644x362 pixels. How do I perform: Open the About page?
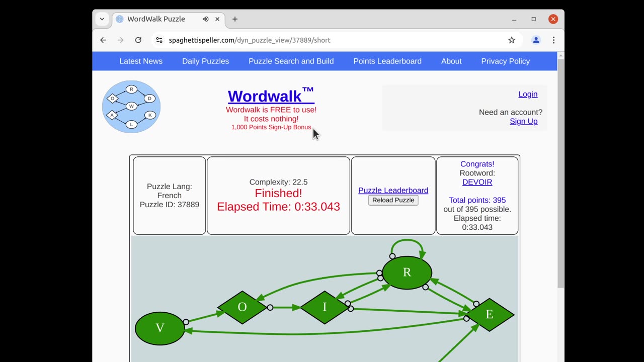click(451, 61)
